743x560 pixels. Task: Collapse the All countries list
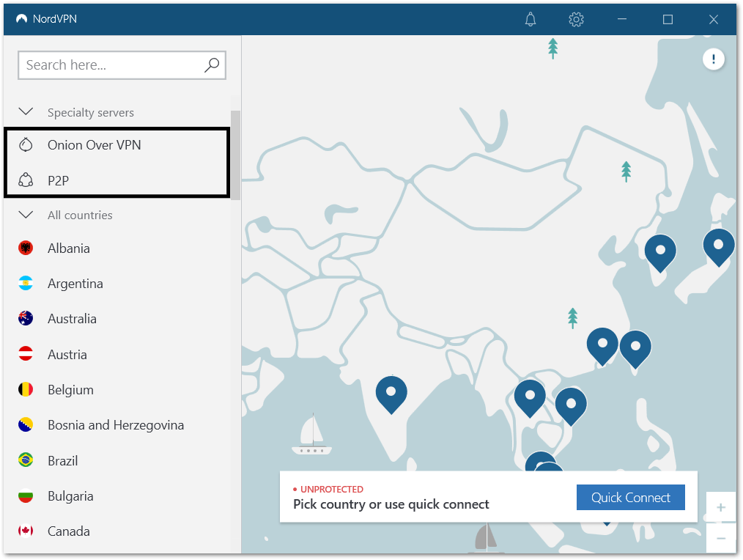pyautogui.click(x=26, y=215)
